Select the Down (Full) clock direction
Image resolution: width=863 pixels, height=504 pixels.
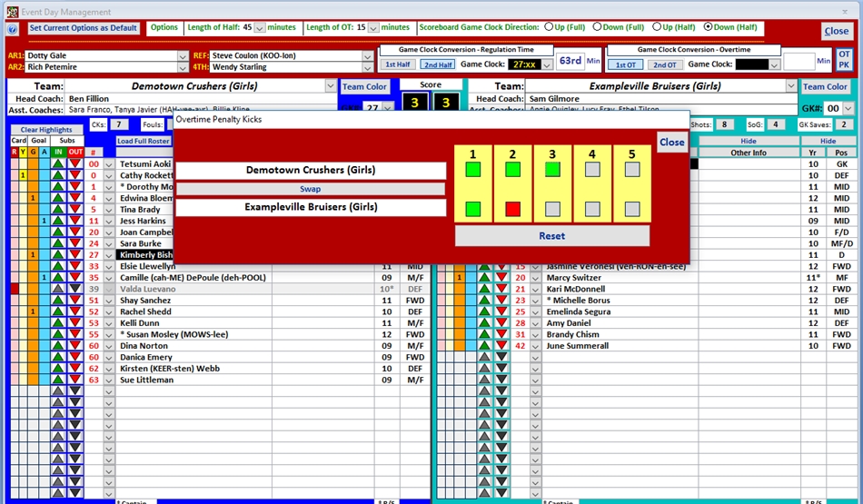click(597, 26)
